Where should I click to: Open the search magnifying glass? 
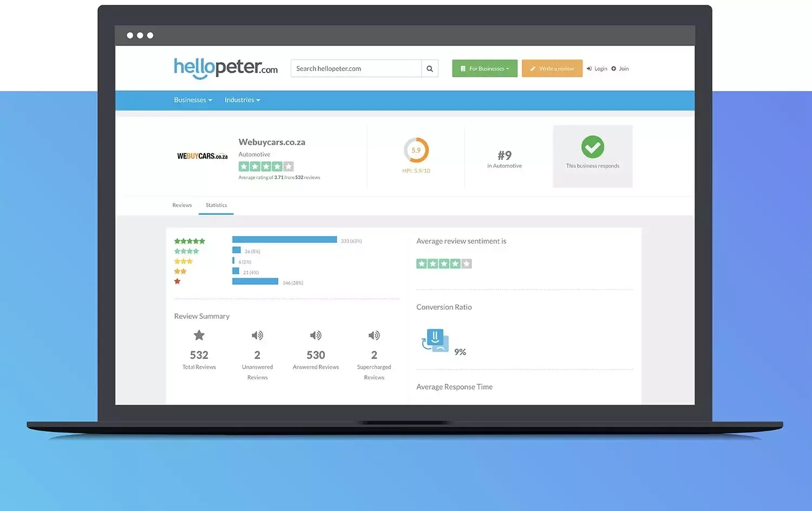(429, 68)
